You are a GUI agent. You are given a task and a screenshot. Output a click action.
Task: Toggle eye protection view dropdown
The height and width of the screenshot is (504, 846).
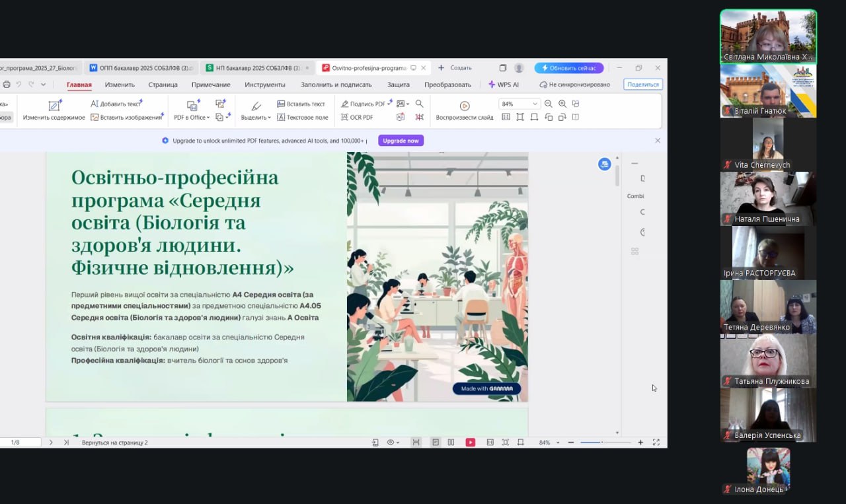tap(393, 443)
